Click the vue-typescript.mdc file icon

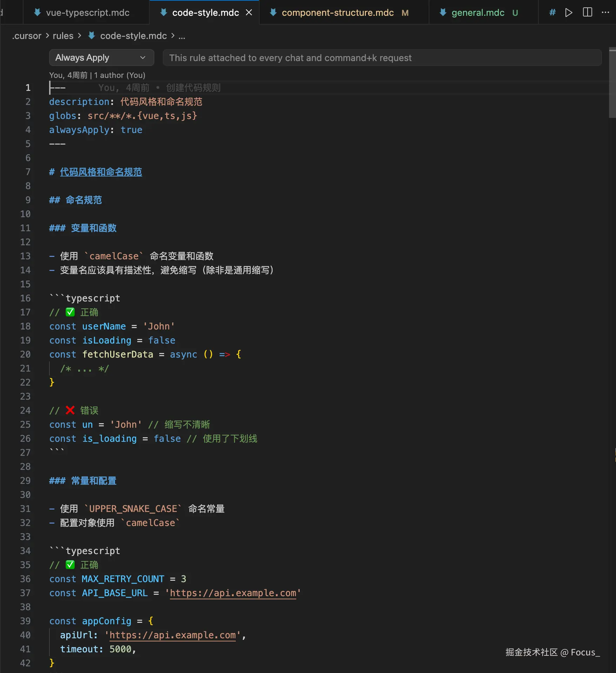[37, 13]
